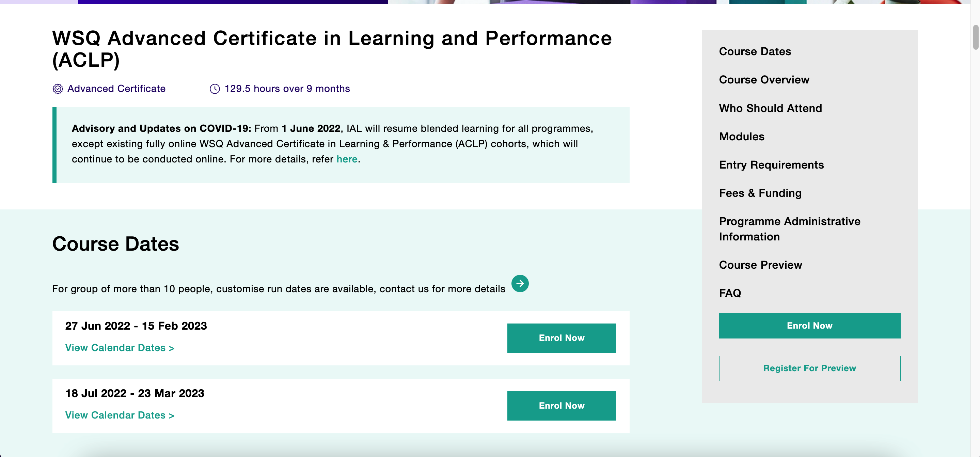Select Who Should Attend sidebar item
The height and width of the screenshot is (457, 980).
pos(770,108)
